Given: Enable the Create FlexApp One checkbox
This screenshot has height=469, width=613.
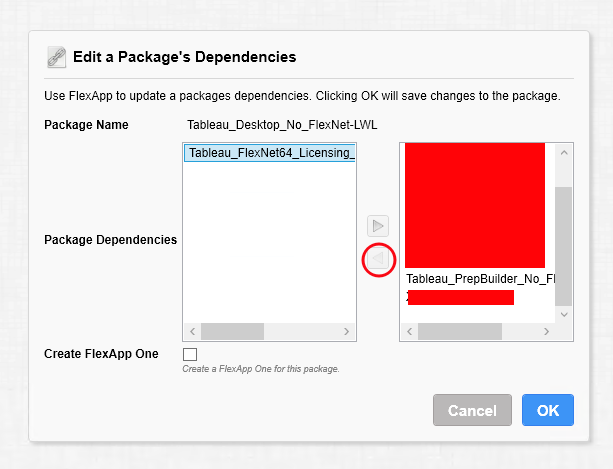Looking at the screenshot, I should click(x=190, y=354).
